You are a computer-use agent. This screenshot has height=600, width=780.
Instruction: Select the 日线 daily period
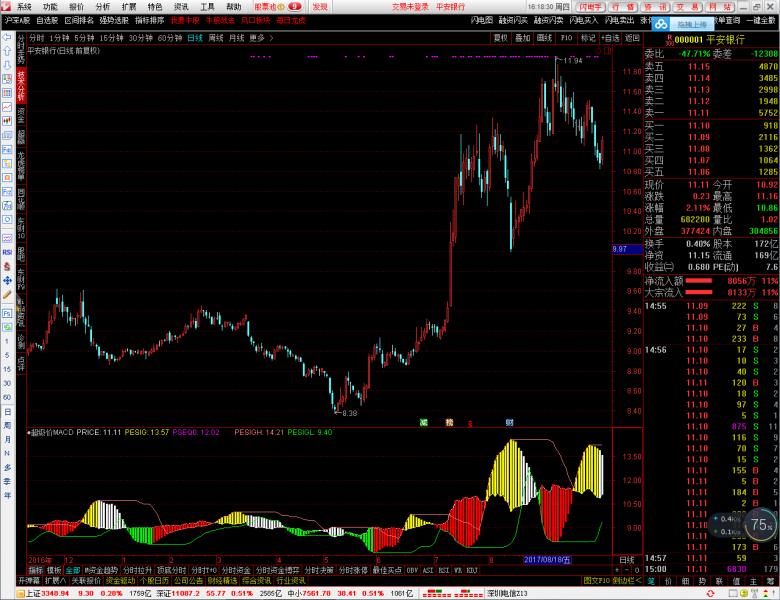click(195, 38)
